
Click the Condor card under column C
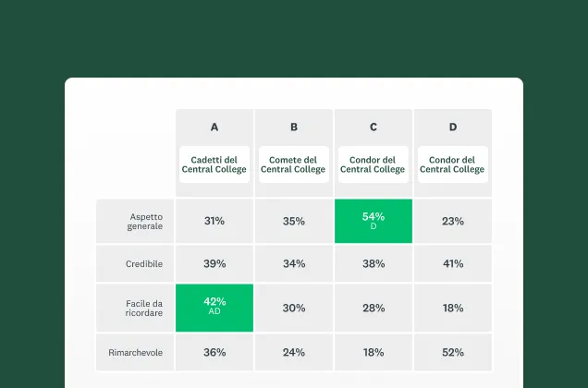[373, 164]
